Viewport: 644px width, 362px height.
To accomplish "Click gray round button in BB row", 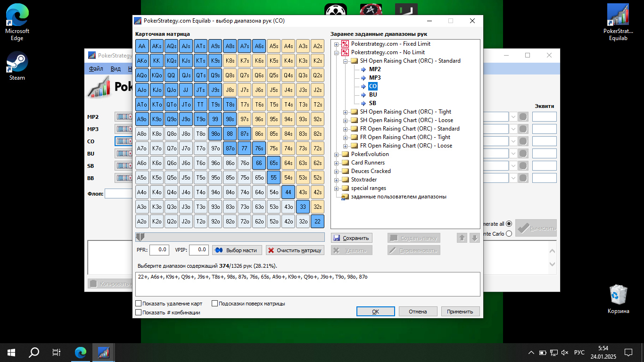I will 523,178.
